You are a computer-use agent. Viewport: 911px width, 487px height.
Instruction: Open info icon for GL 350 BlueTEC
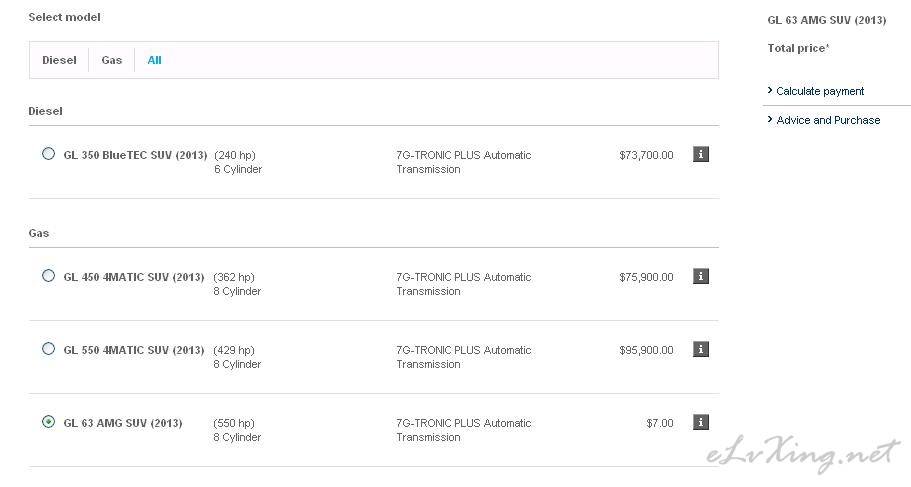[x=701, y=155]
